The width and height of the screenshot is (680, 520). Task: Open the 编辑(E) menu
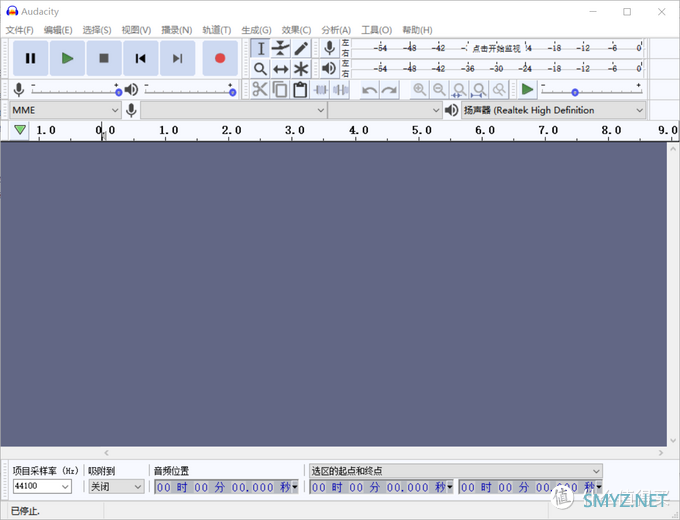coord(58,30)
